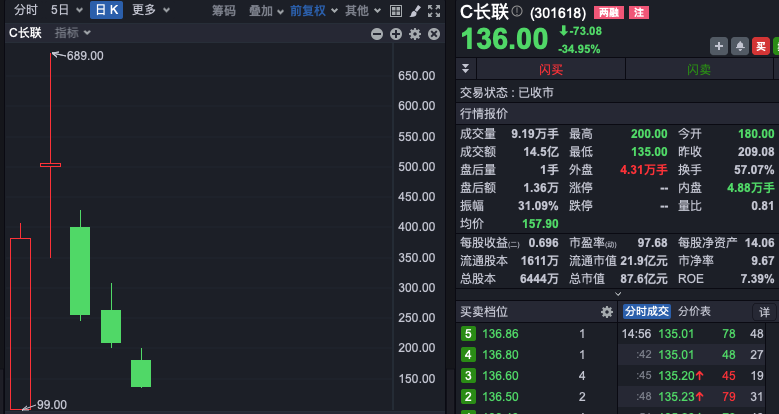Switch to 分时成交 tab
The height and width of the screenshot is (414, 779).
coord(647,312)
